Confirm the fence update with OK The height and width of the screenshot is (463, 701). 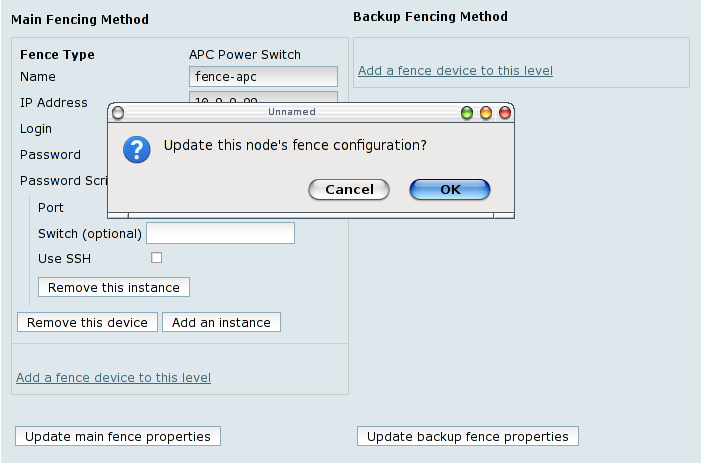pyautogui.click(x=450, y=189)
